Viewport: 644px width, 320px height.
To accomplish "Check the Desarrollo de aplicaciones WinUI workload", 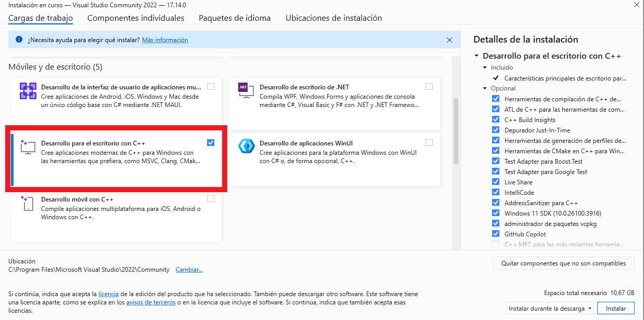I will [429, 142].
